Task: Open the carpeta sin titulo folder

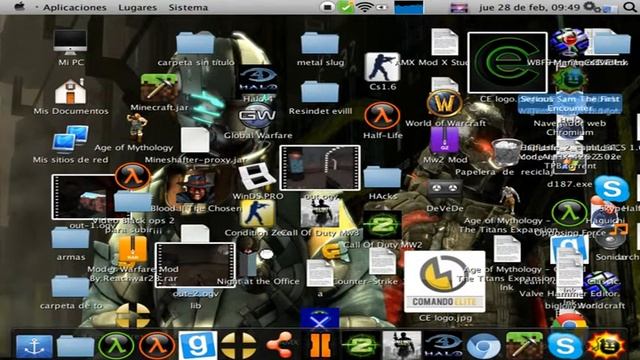Action: tap(195, 43)
